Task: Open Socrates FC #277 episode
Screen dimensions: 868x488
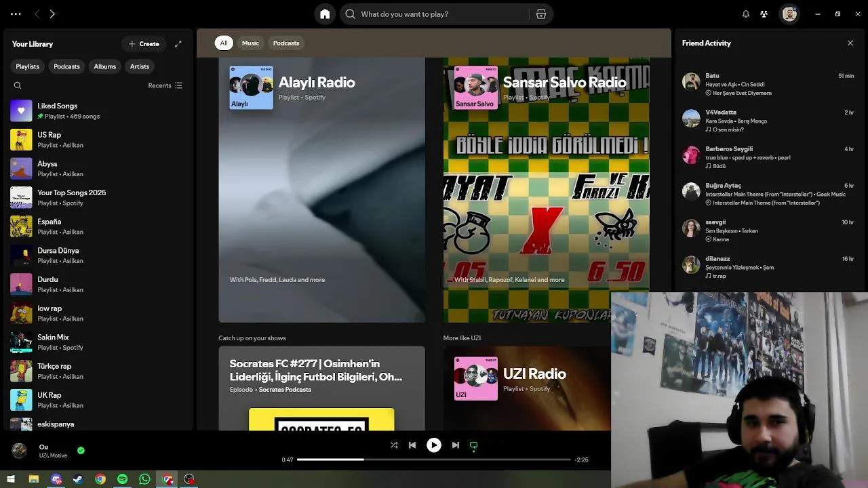Action: 321,388
